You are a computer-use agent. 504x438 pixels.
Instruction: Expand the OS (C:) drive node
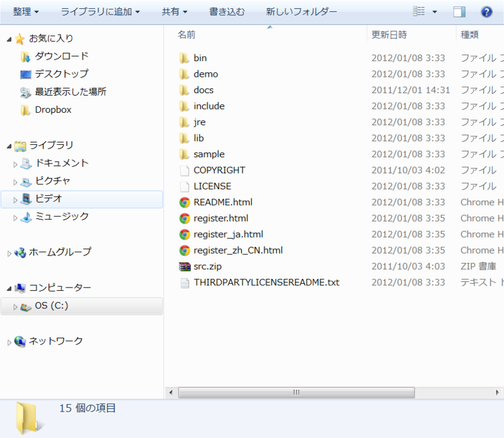[x=15, y=306]
